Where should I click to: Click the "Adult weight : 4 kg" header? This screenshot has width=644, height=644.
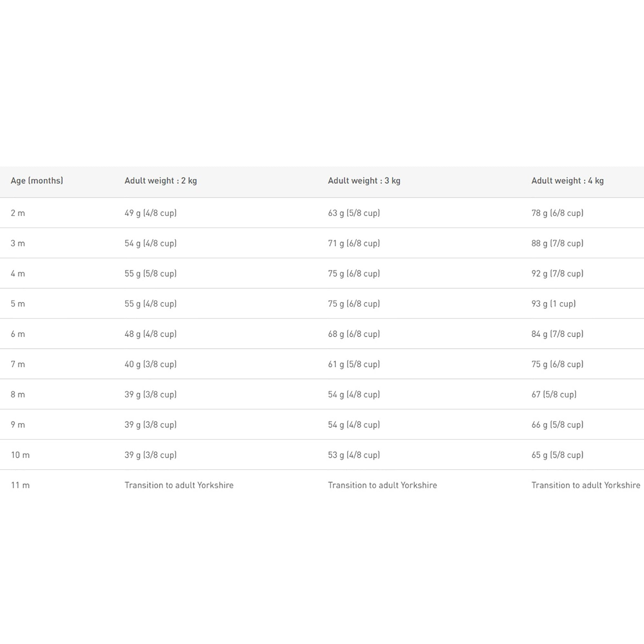pyautogui.click(x=567, y=181)
